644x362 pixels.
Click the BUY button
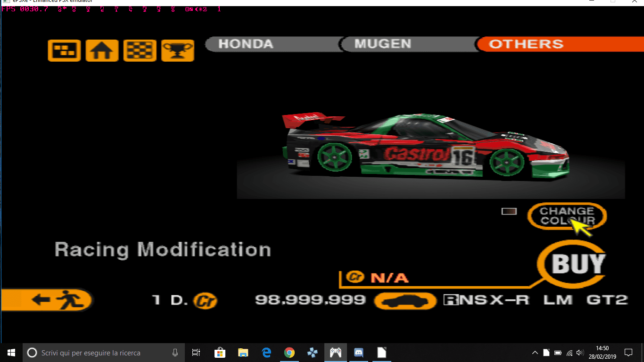point(573,263)
